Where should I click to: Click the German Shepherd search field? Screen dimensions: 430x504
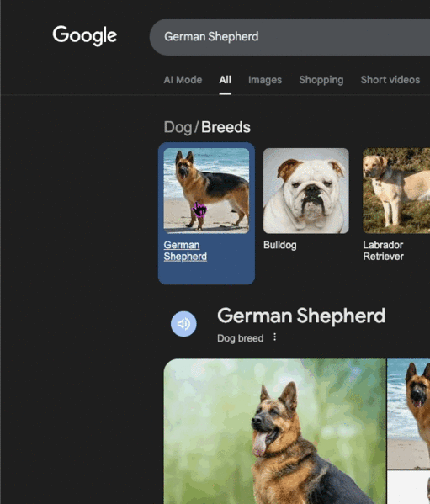(x=289, y=37)
